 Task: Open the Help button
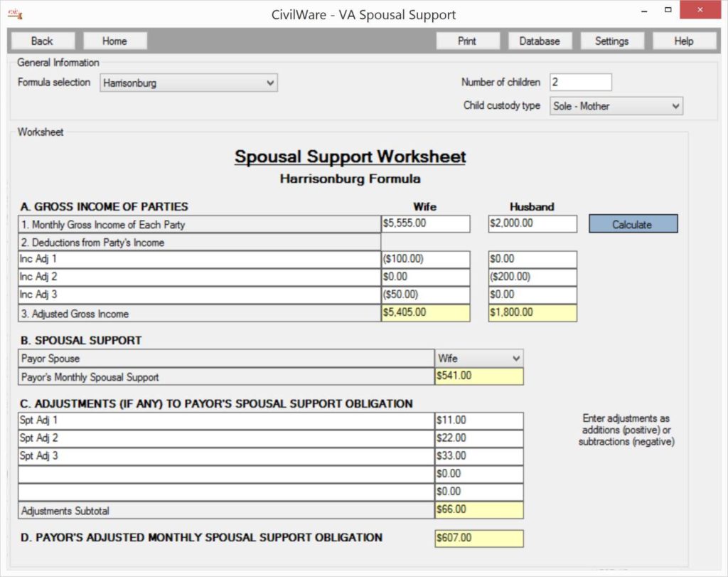(684, 41)
